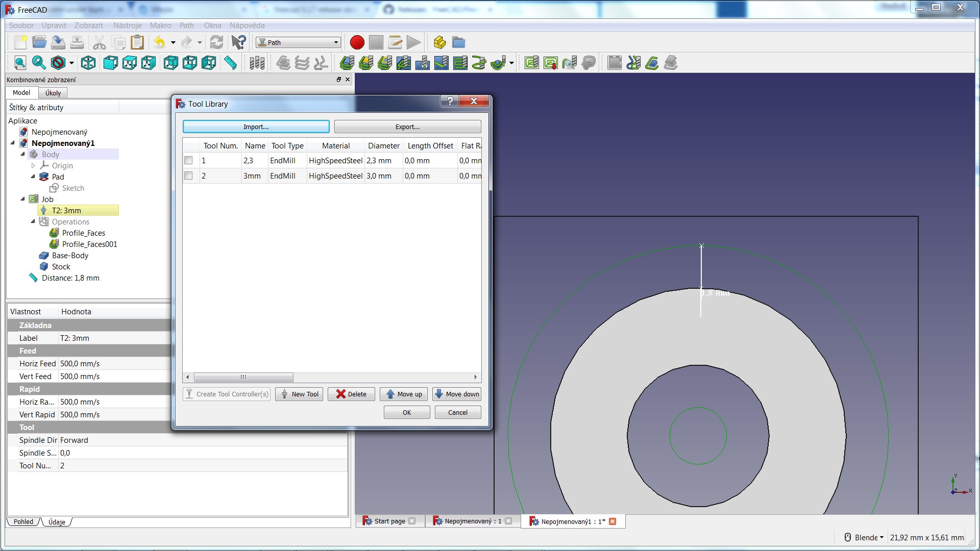
Task: Click the Import... button in Tool Library
Action: tap(256, 127)
